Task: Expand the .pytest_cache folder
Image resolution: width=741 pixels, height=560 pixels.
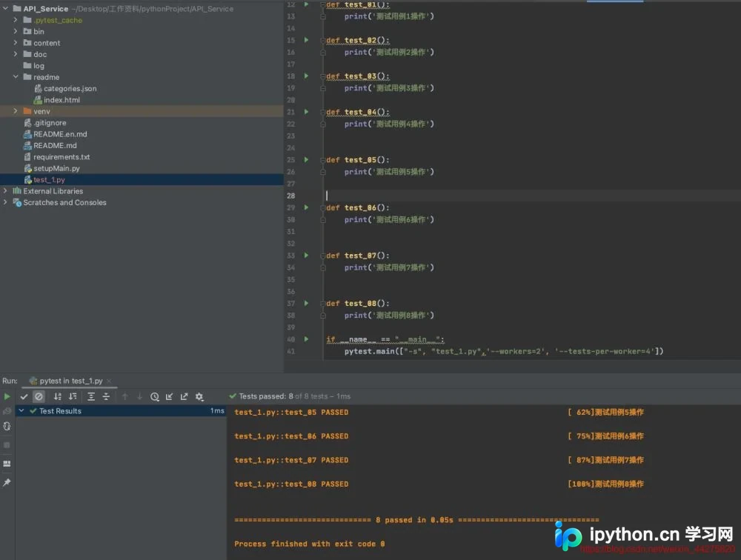Action: [x=16, y=20]
